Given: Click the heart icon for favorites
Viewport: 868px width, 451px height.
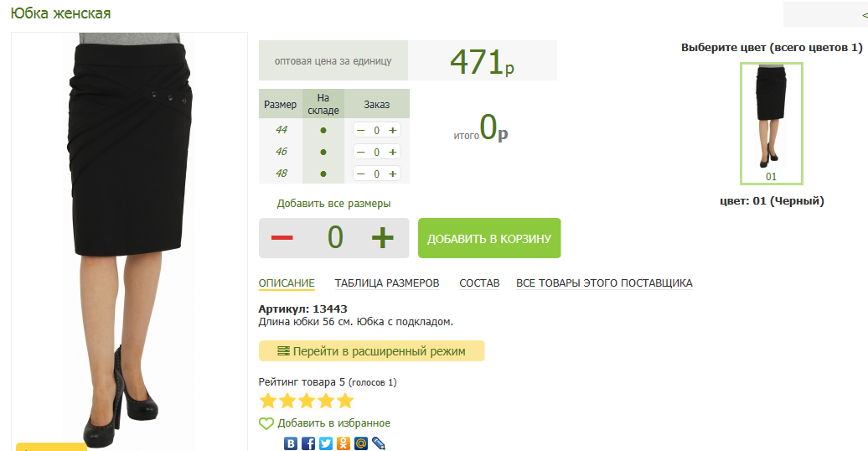Looking at the screenshot, I should [266, 423].
